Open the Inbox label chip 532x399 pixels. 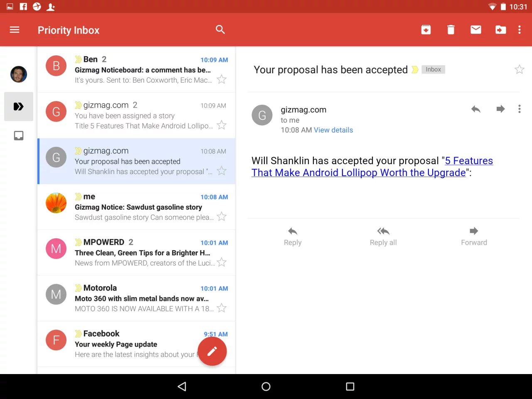[433, 69]
